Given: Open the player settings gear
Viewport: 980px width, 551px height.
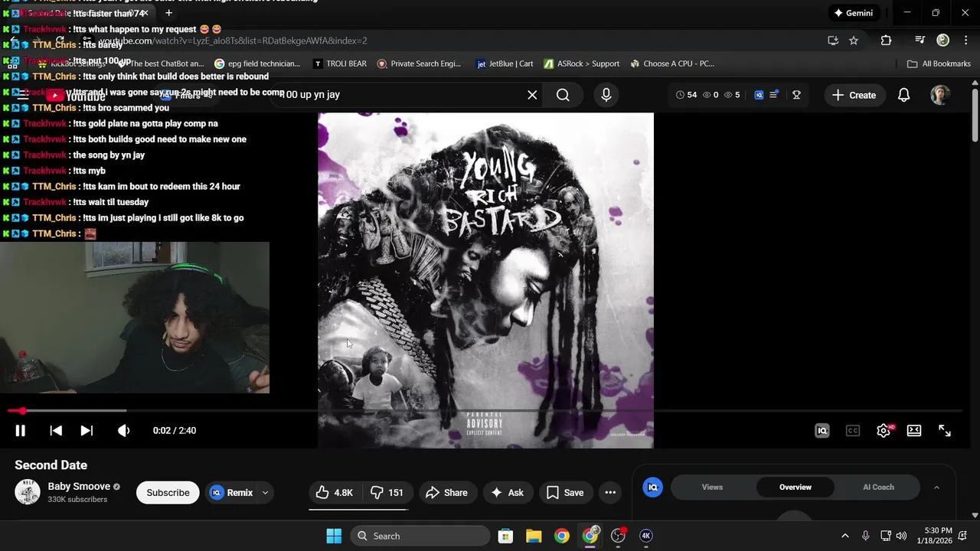Looking at the screenshot, I should click(884, 431).
